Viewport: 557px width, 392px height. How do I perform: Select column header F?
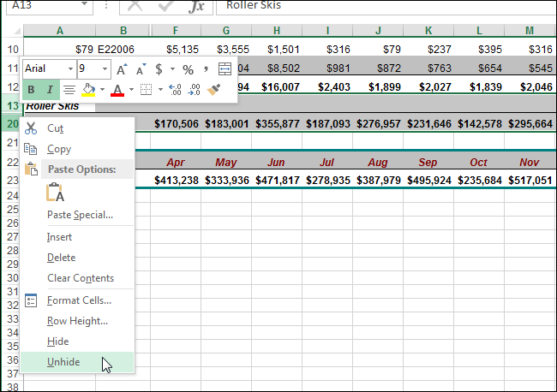(x=176, y=31)
